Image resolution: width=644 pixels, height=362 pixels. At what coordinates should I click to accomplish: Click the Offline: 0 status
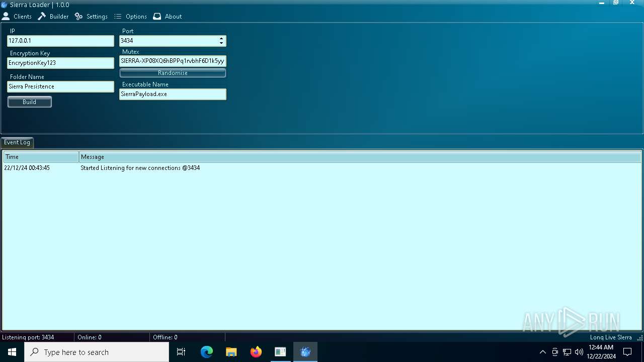[166, 337]
